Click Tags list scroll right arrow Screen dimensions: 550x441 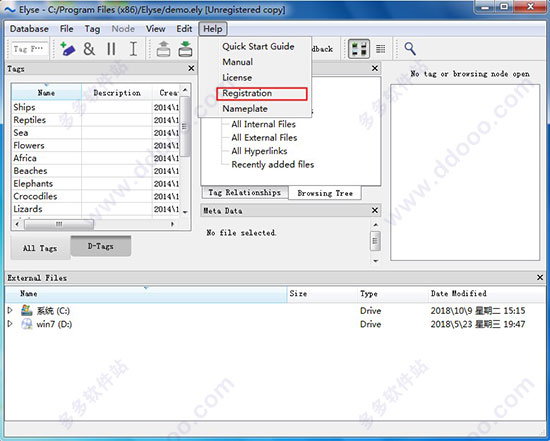[172, 224]
